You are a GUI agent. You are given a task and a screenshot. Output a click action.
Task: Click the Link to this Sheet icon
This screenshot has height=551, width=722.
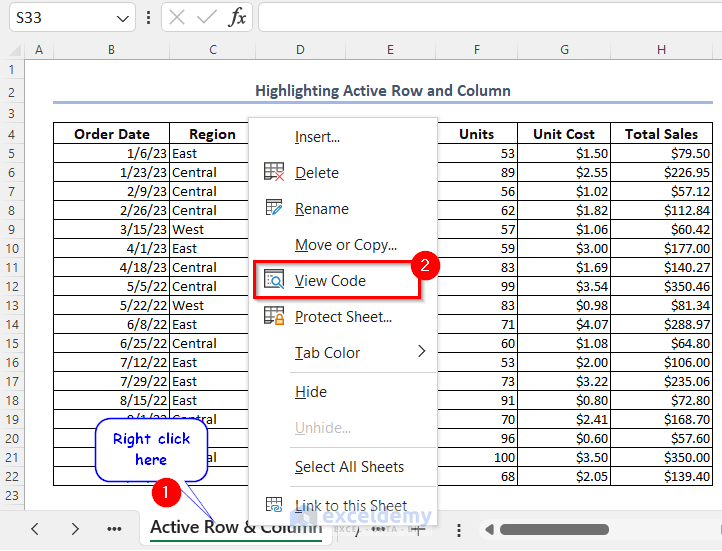[x=274, y=505]
